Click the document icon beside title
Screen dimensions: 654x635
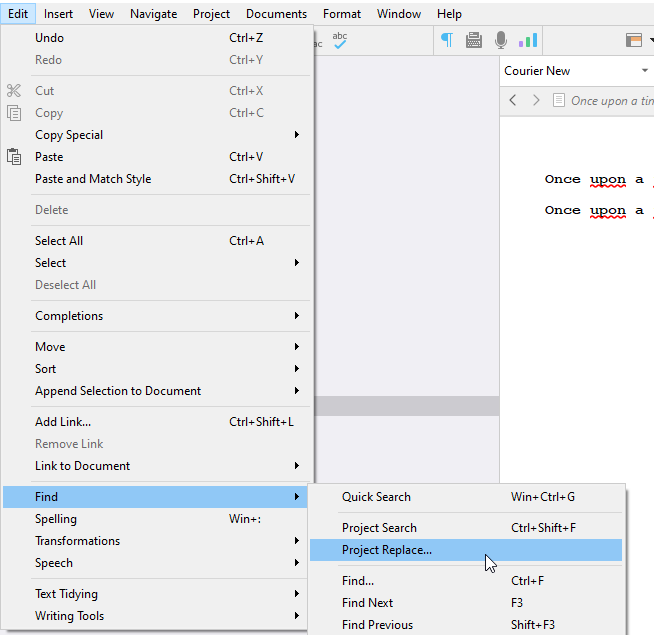click(x=558, y=100)
